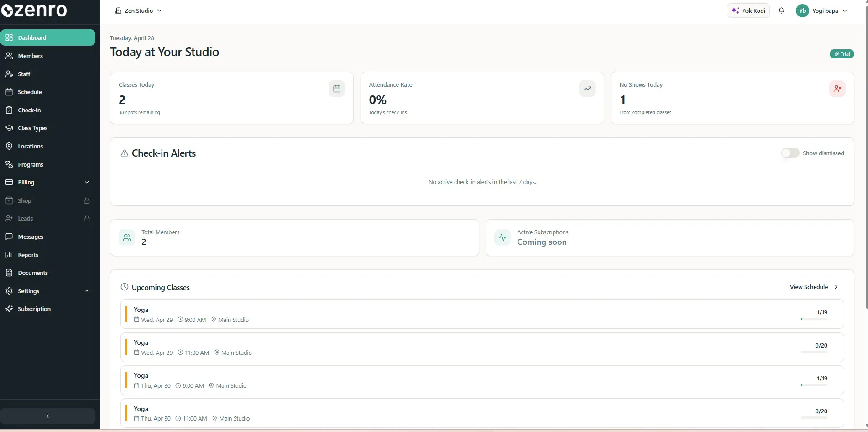
Task: Click the Zenro logo in the sidebar
Action: [34, 10]
